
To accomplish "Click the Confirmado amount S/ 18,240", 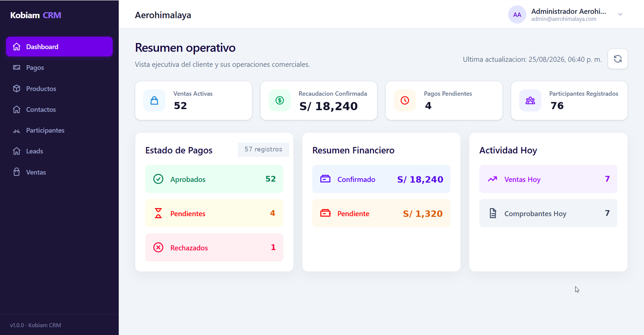I will click(x=420, y=179).
